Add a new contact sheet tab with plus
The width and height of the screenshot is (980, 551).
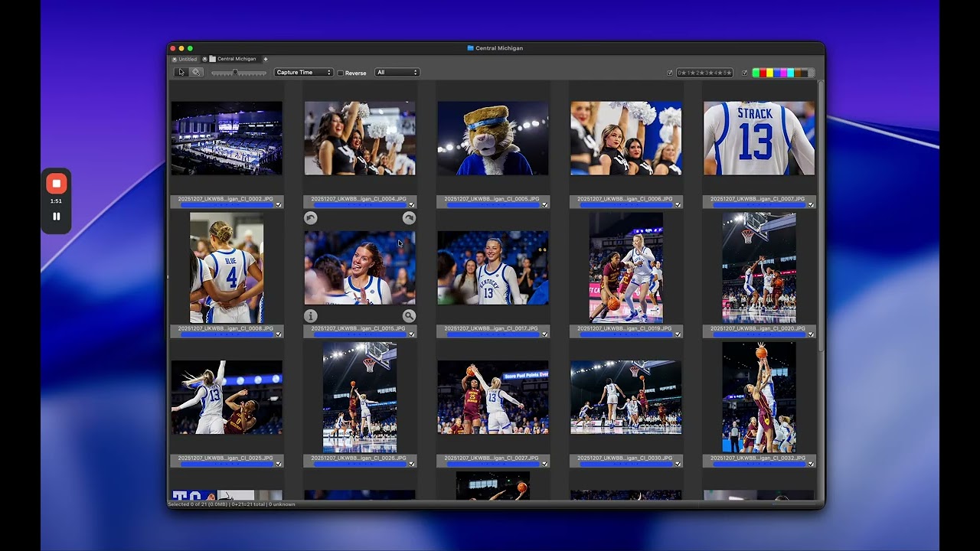(266, 59)
